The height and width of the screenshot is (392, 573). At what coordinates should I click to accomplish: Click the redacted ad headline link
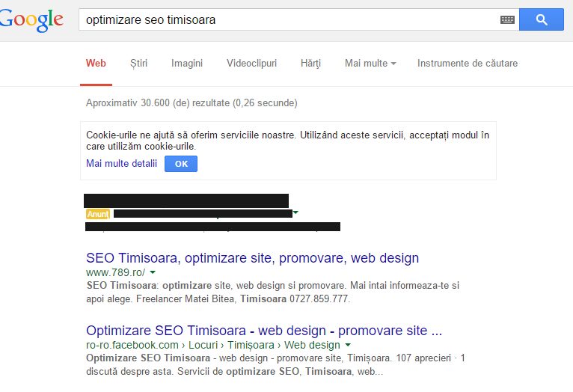[186, 200]
